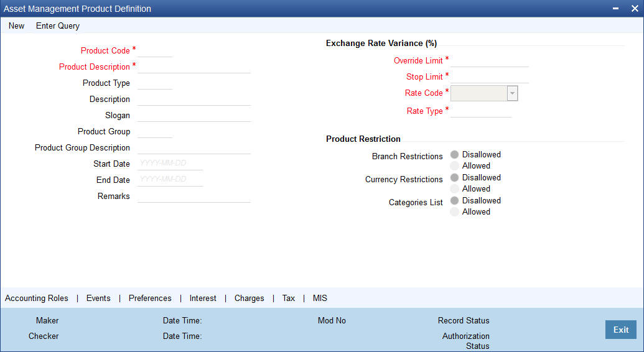Open the Tax tab
Image resolution: width=644 pixels, height=352 pixels.
click(288, 298)
